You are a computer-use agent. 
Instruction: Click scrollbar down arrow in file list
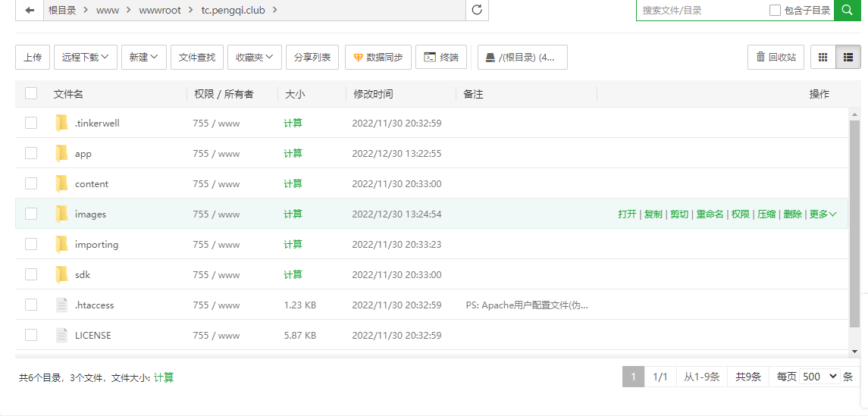tap(854, 352)
